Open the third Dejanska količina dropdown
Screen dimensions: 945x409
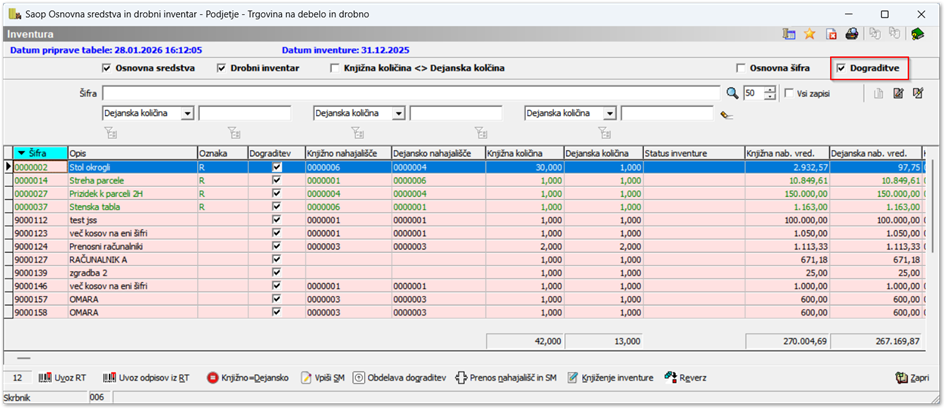click(x=609, y=114)
